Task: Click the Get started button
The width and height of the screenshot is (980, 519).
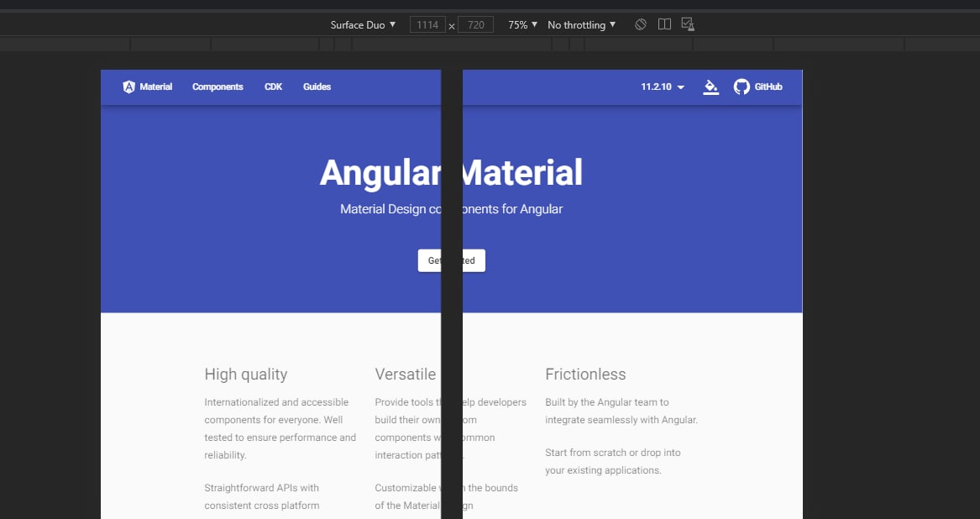Action: (x=451, y=260)
